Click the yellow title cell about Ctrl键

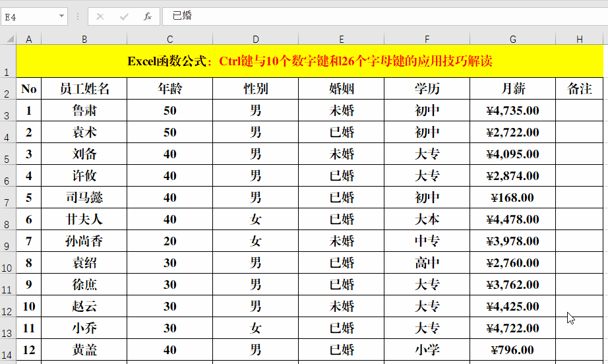(x=310, y=61)
